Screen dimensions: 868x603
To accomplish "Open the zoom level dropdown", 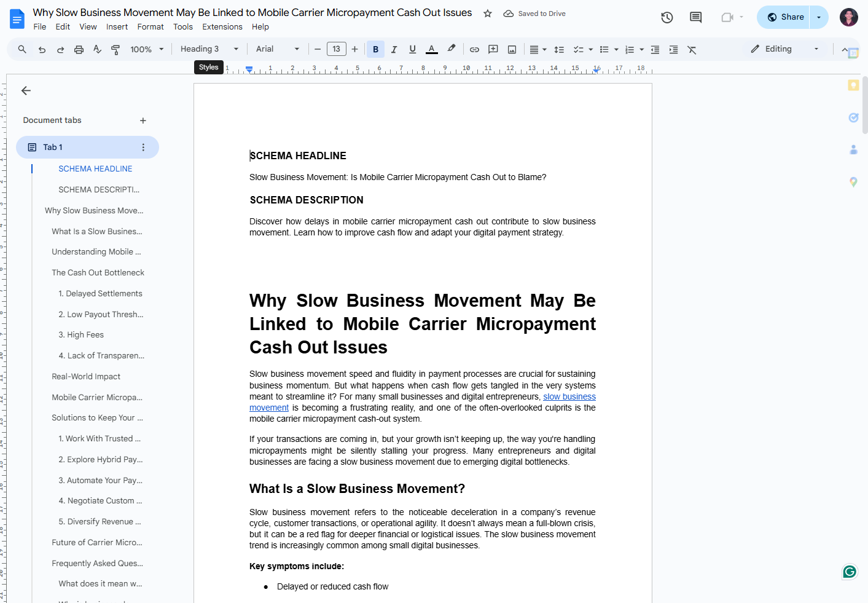I will [x=147, y=49].
